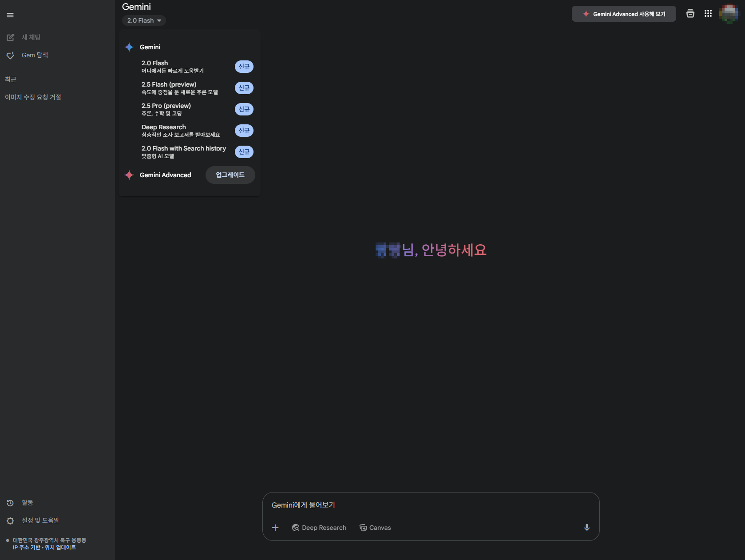The width and height of the screenshot is (745, 560).
Task: Open 새 채팅 new chat
Action: [x=31, y=37]
